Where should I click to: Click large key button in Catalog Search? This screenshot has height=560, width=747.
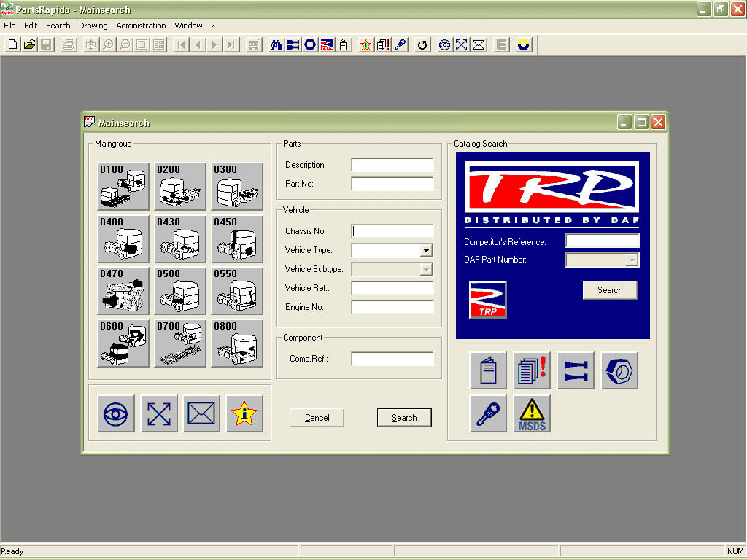coord(488,413)
